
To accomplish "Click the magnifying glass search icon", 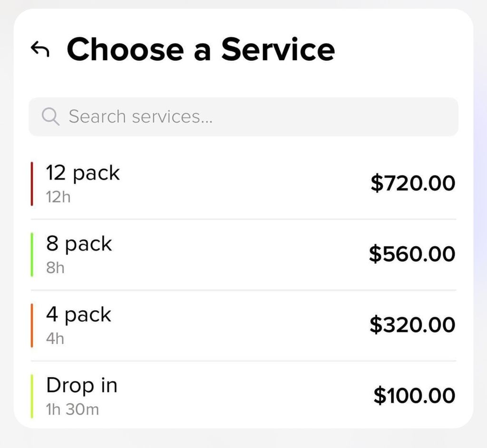I will [x=50, y=117].
